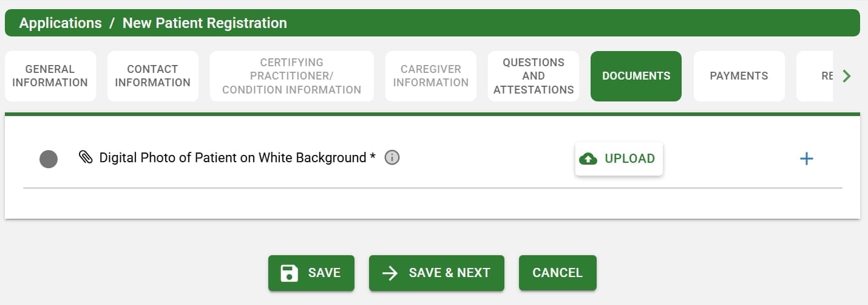Image resolution: width=868 pixels, height=305 pixels.
Task: Click the plus icon to add document
Action: (x=806, y=159)
